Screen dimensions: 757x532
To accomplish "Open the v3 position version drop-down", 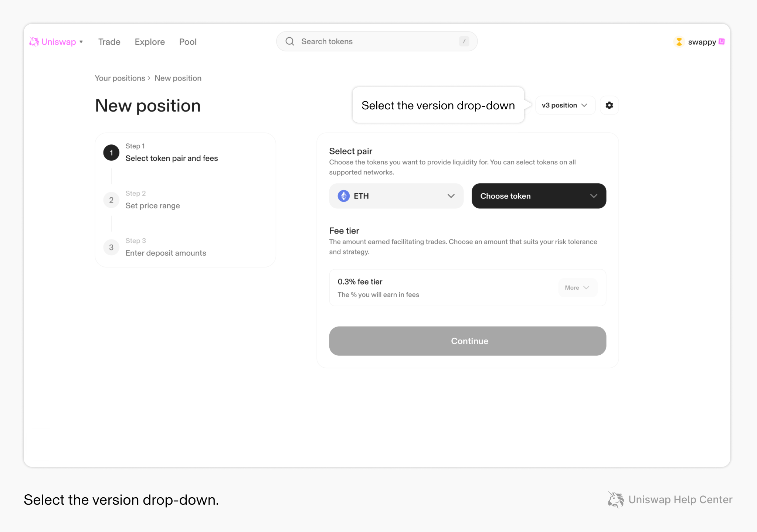I will (x=565, y=105).
